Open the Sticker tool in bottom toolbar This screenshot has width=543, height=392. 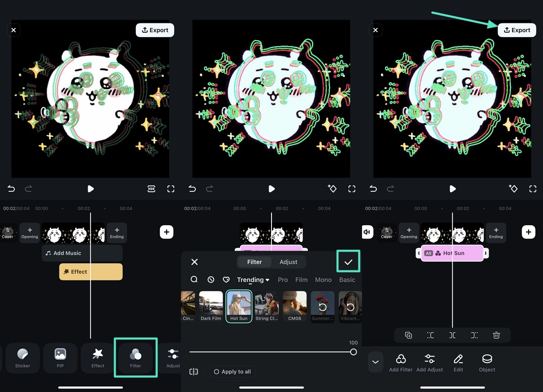(x=23, y=358)
